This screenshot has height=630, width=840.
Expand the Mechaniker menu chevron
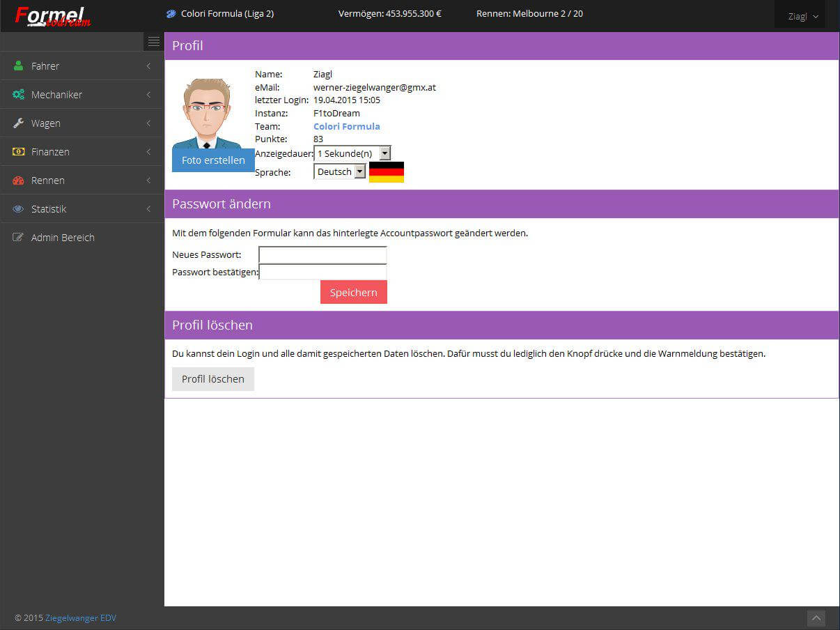click(148, 95)
